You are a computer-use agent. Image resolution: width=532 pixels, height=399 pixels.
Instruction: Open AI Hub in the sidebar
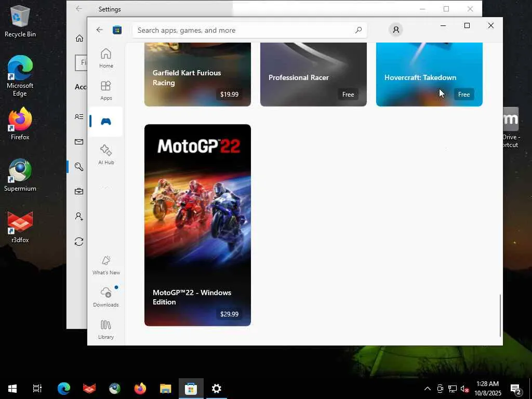tap(106, 155)
